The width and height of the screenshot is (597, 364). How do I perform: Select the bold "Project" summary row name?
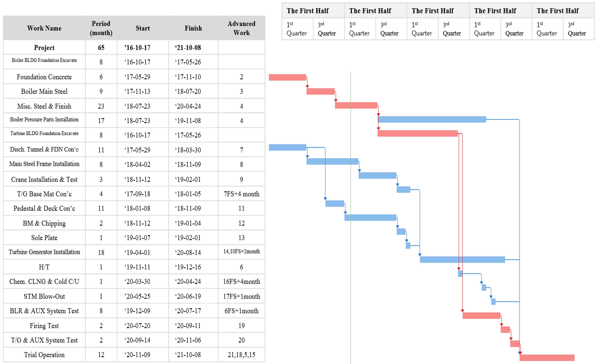tap(44, 47)
